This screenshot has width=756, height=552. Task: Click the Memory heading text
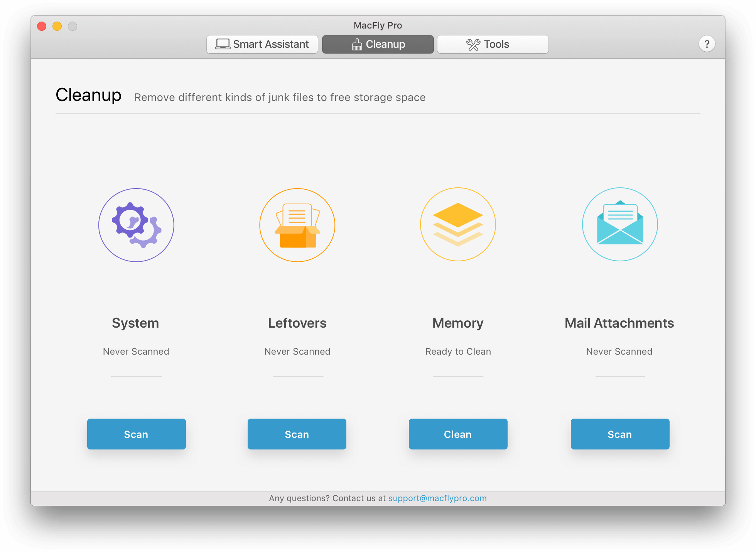coord(458,323)
